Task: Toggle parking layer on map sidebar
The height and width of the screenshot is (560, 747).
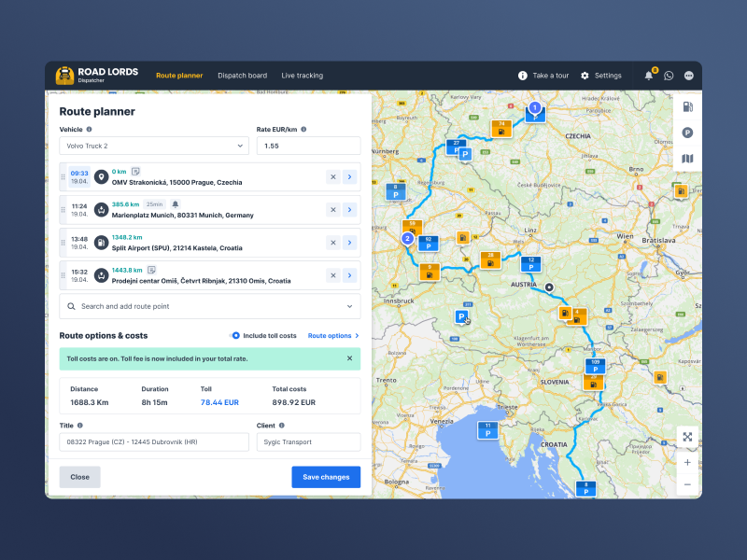Action: pos(687,133)
